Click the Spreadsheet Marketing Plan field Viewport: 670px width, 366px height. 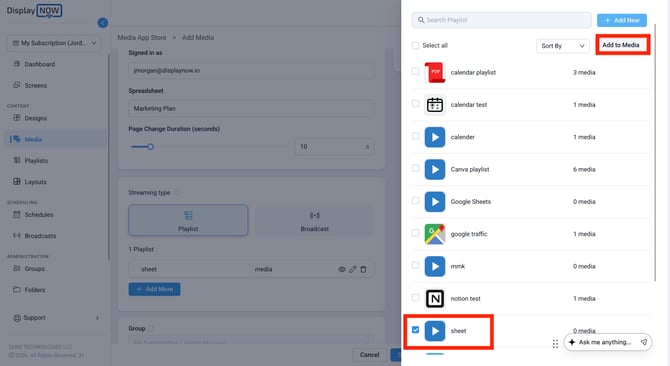tap(251, 108)
